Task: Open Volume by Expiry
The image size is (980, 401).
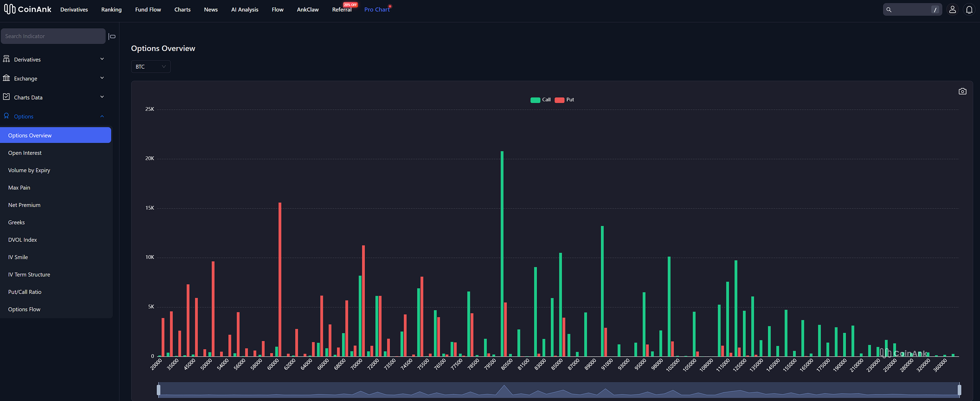Action: (55, 170)
